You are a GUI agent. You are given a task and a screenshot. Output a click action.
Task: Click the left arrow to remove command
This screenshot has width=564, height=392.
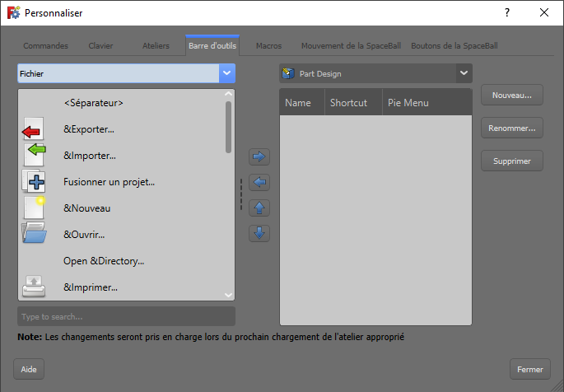point(259,182)
